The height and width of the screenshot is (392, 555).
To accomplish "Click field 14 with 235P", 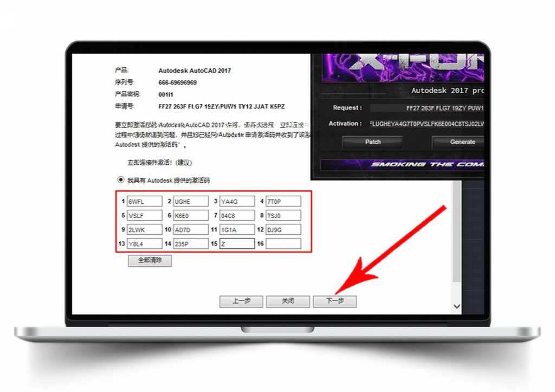I will pos(191,243).
